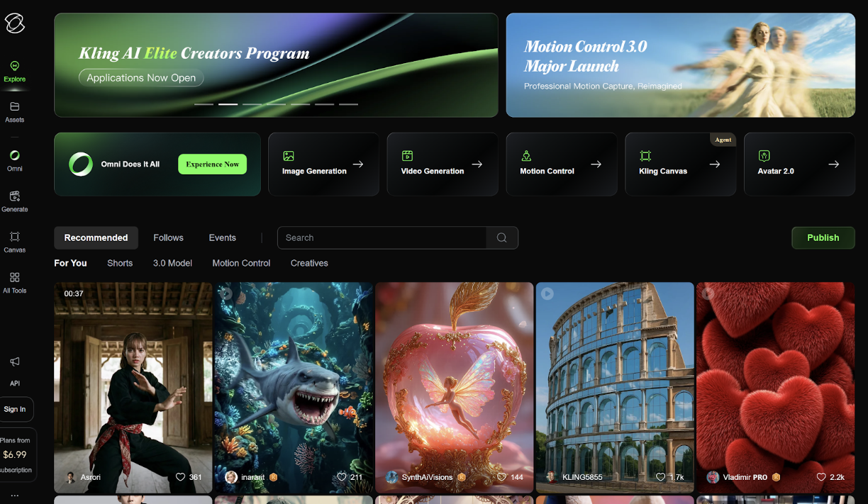Like Vladimir PRO's hearts video
Viewport: 868px width, 504px height.
pyautogui.click(x=821, y=477)
